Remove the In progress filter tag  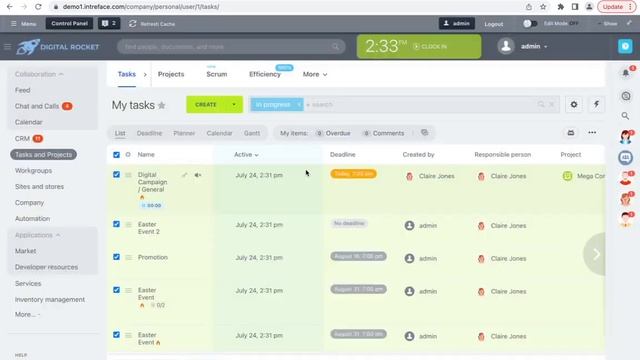[299, 104]
